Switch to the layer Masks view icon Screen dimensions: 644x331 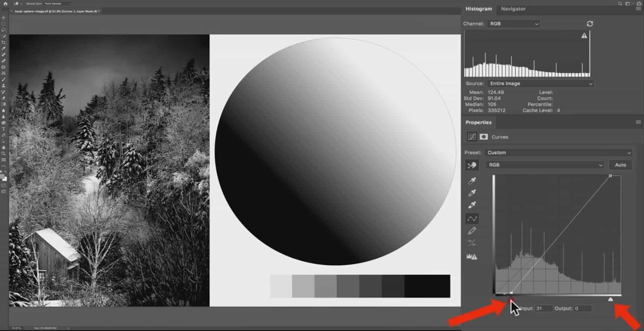[483, 137]
